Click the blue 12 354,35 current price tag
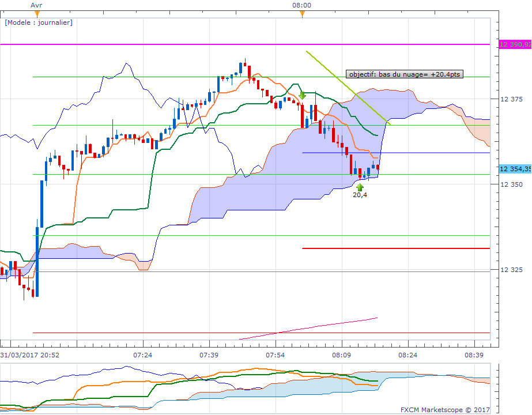 [x=515, y=169]
